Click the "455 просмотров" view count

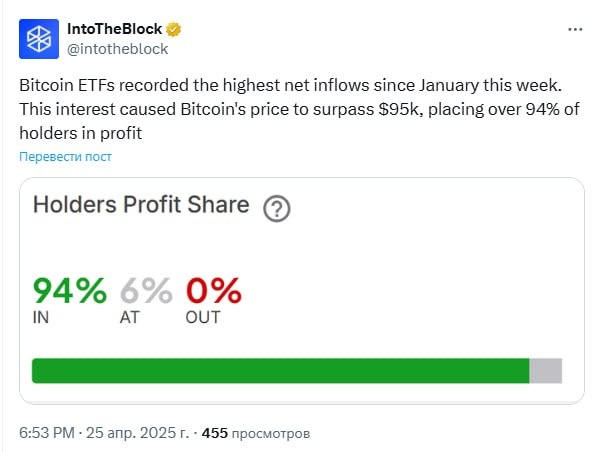pyautogui.click(x=255, y=433)
